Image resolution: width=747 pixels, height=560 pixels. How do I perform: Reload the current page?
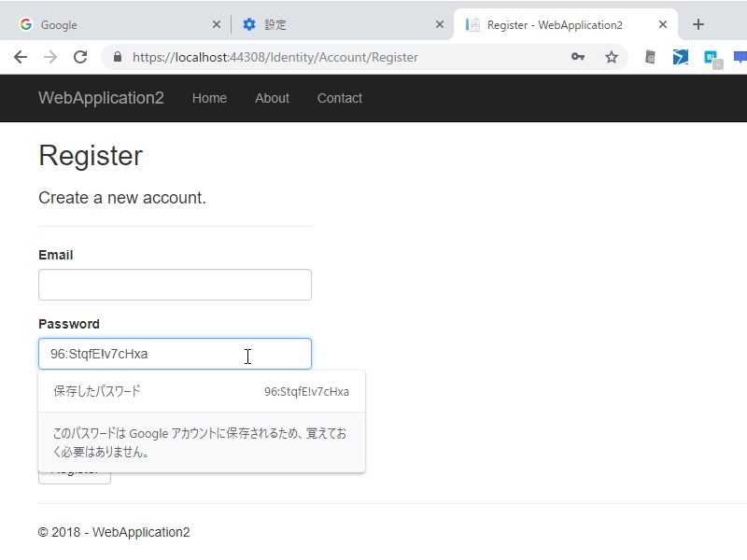[x=83, y=57]
